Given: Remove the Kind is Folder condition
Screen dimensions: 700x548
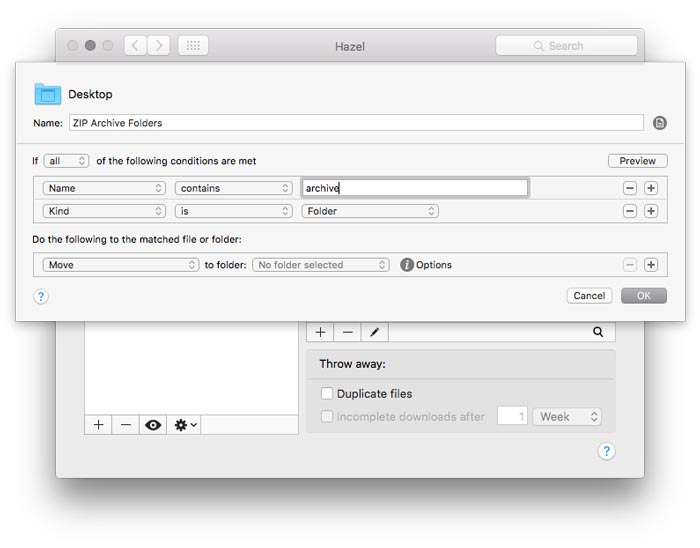Looking at the screenshot, I should [630, 211].
